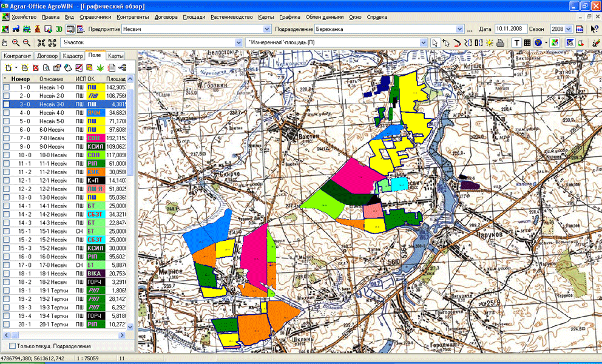
Task: Check the box for field 13 - 0
Action: click(x=6, y=197)
